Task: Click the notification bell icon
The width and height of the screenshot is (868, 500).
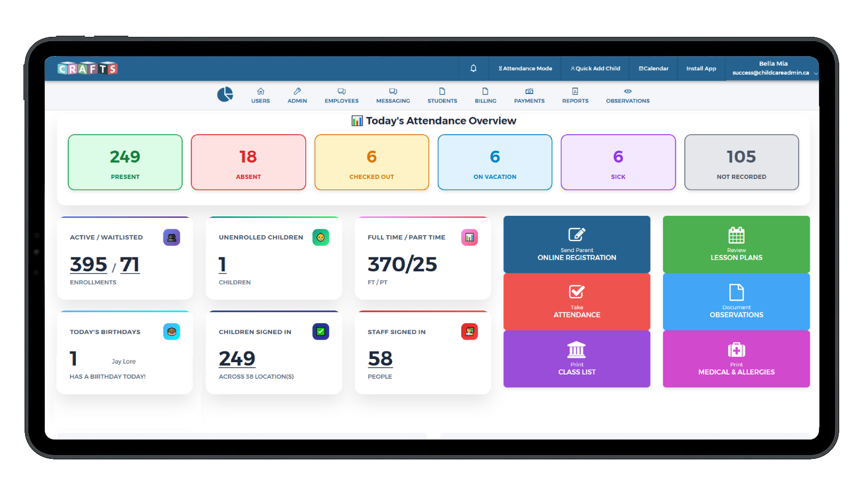Action: 473,68
